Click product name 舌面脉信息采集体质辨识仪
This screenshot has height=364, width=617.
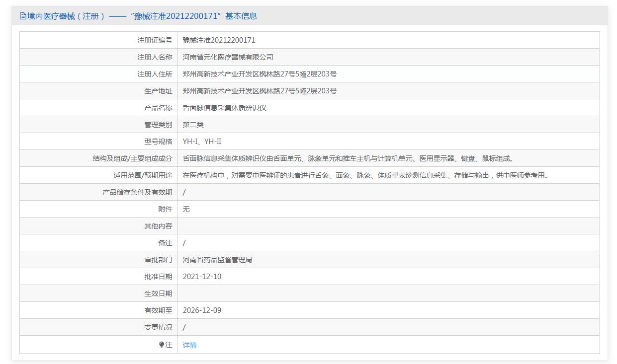(224, 108)
